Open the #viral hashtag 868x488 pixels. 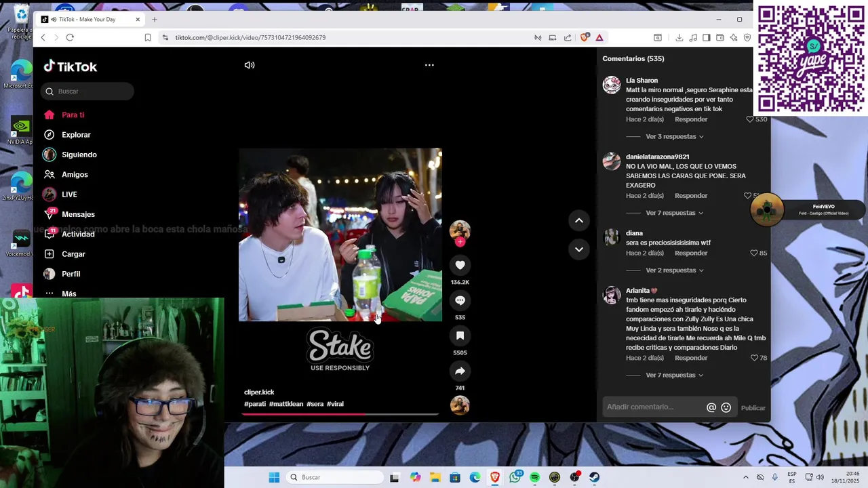[x=335, y=404]
